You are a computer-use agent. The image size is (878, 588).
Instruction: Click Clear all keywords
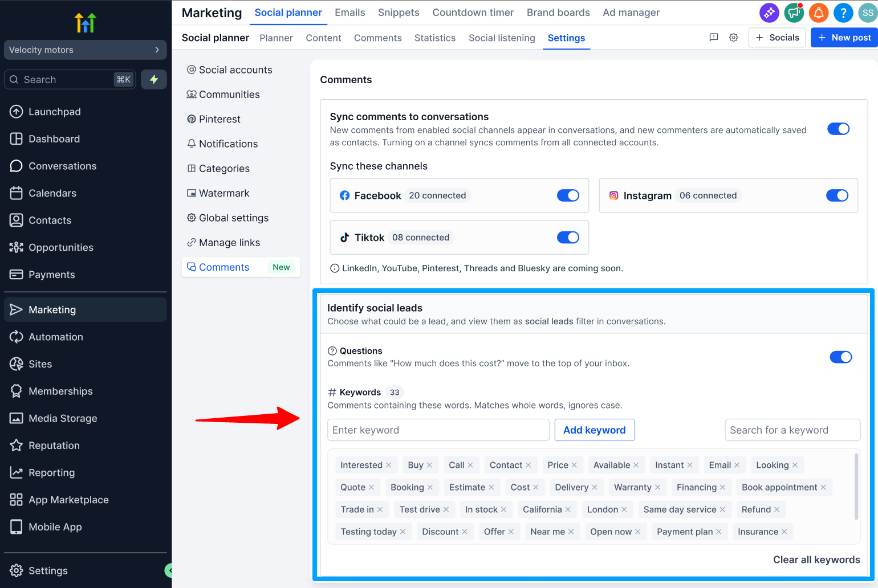click(816, 560)
